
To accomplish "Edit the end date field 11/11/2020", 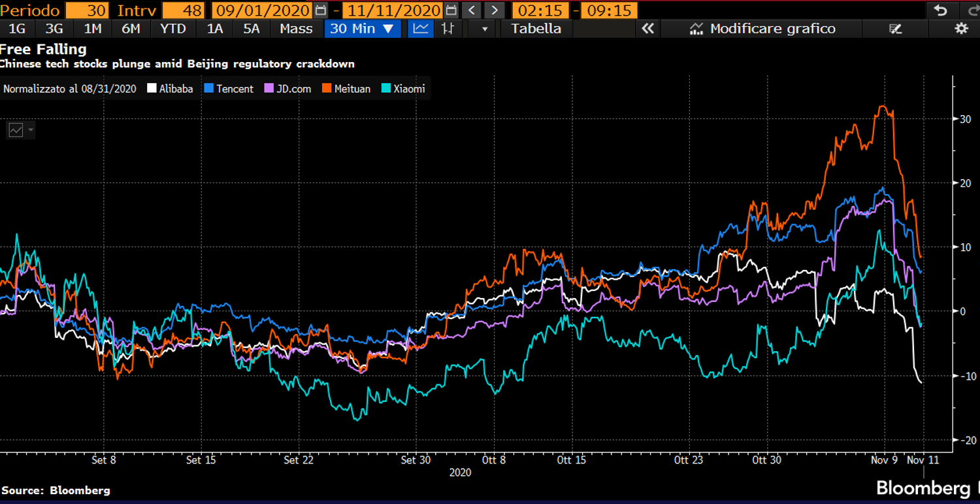I will tap(393, 10).
